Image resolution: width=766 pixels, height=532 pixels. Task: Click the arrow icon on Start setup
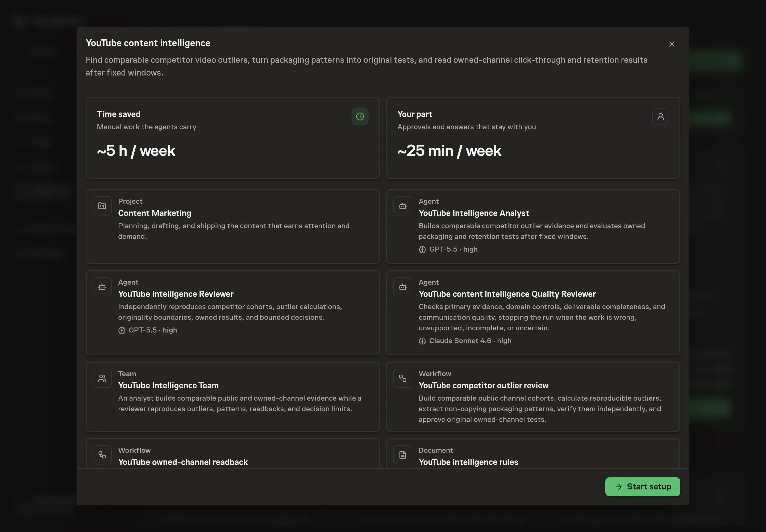[618, 487]
